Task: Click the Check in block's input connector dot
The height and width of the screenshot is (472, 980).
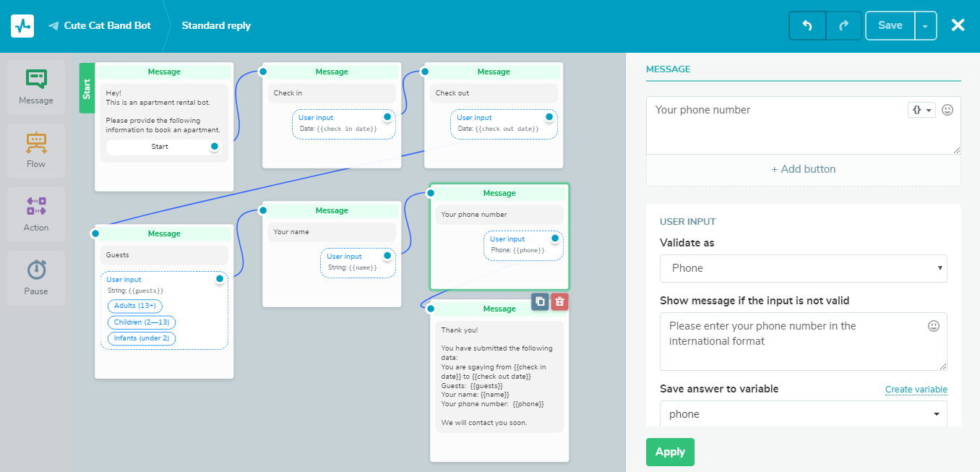Action: click(x=263, y=72)
